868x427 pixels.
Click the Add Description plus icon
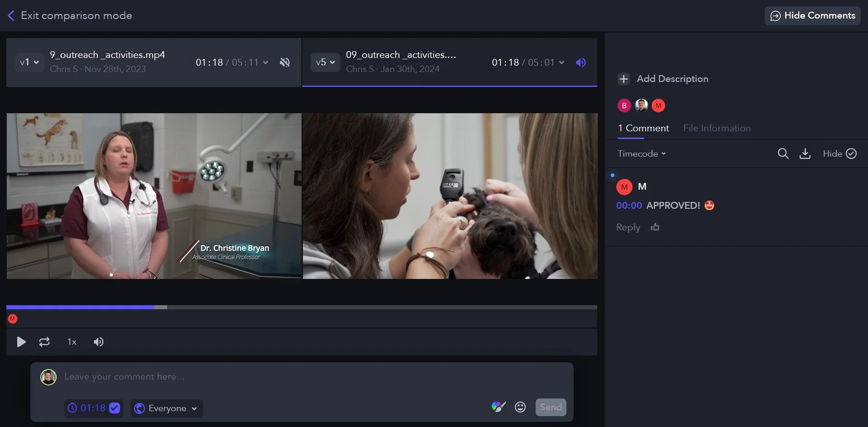click(x=623, y=79)
